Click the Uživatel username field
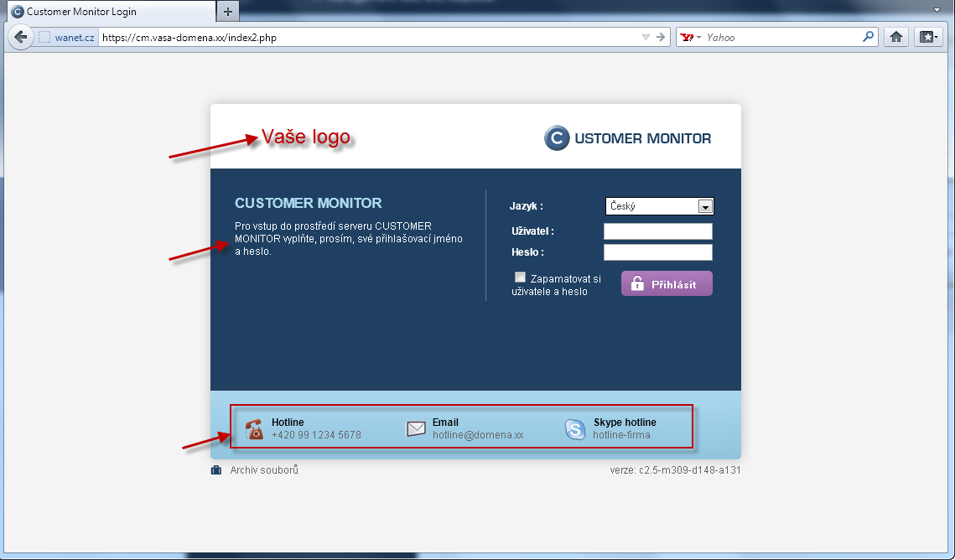955x560 pixels. (658, 231)
